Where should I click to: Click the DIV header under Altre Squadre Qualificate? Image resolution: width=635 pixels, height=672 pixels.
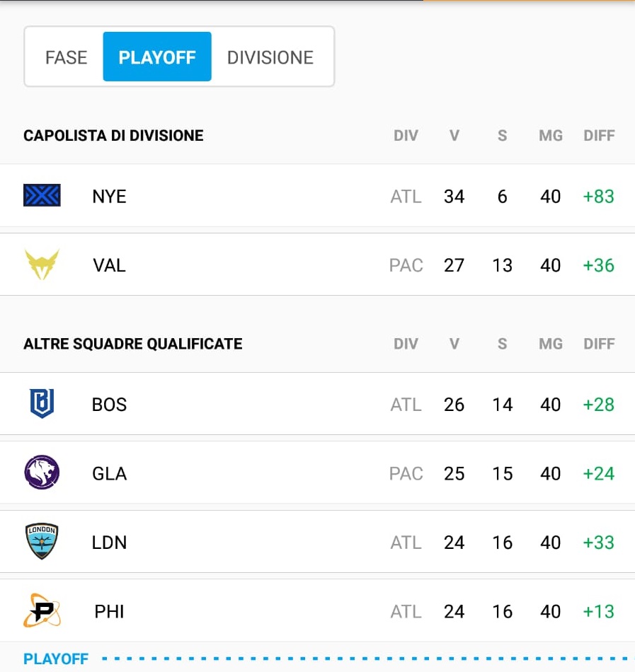(406, 344)
